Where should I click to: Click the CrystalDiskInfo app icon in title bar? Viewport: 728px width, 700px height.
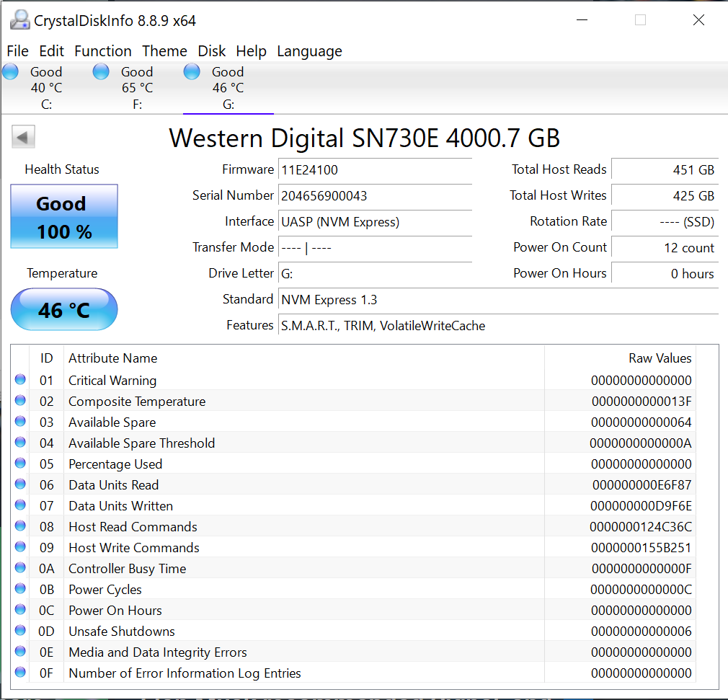[20, 20]
